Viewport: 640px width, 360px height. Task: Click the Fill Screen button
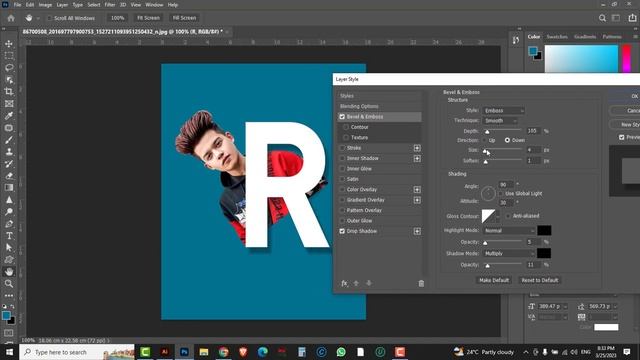[184, 18]
